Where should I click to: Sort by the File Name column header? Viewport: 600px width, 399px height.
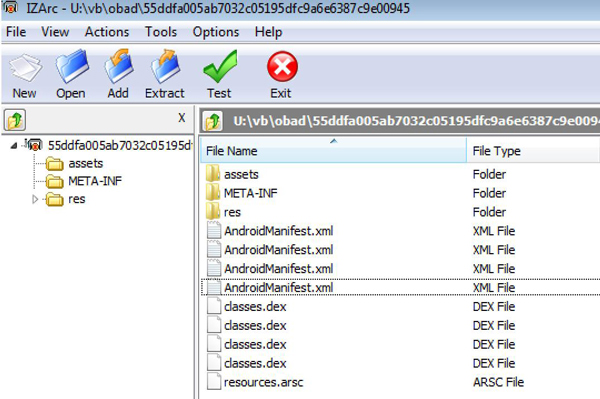coord(333,150)
